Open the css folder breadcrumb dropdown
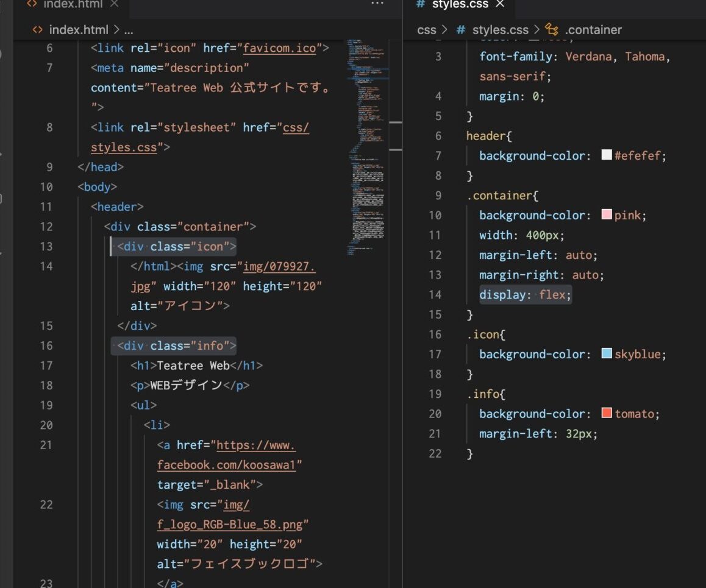706x588 pixels. [x=427, y=29]
